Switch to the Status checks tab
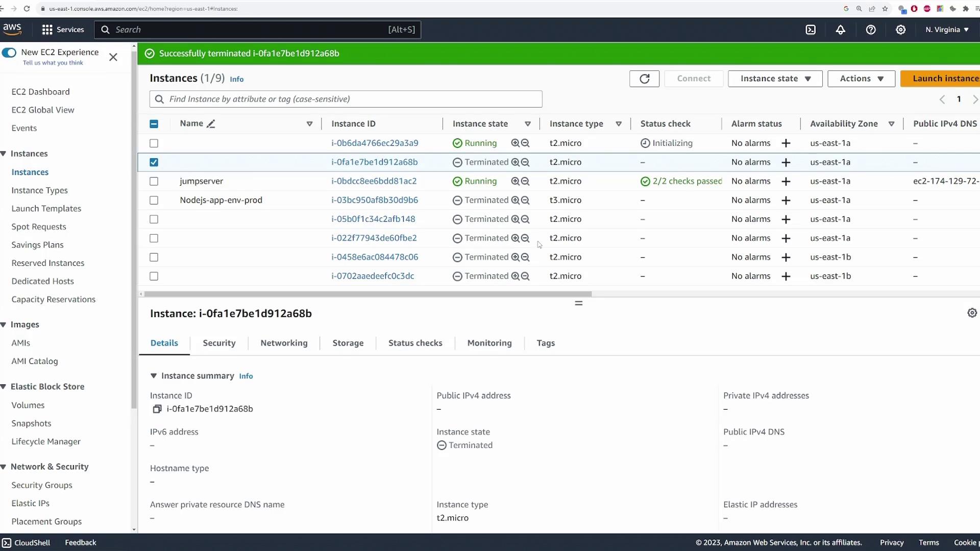Viewport: 980px width, 551px height. [415, 343]
